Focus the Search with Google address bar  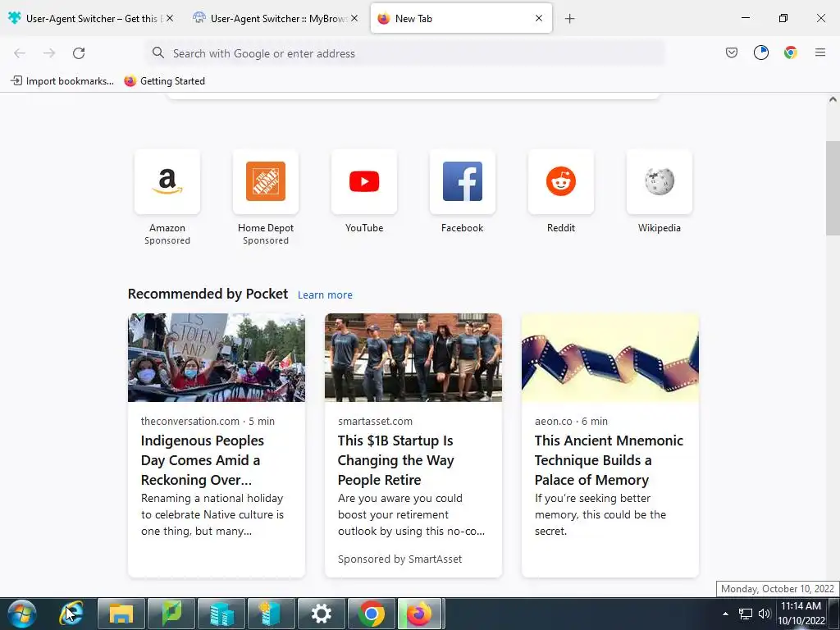pos(406,53)
